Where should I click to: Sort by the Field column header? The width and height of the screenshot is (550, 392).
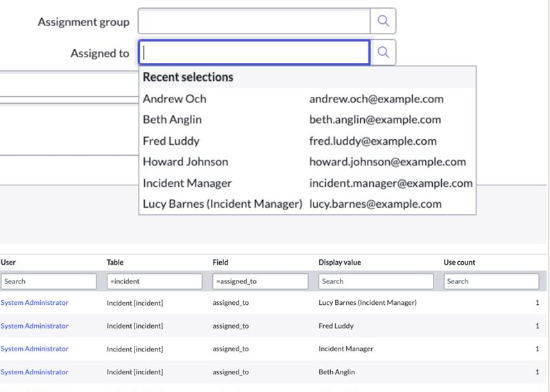220,262
